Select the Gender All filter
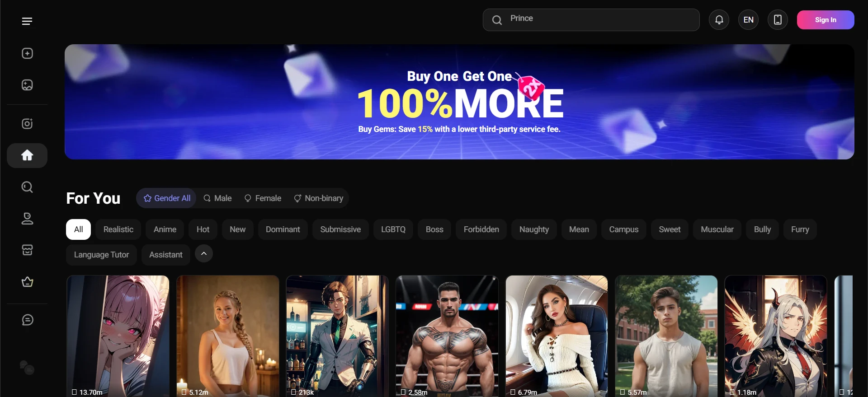Viewport: 868px width, 397px height. [167, 198]
